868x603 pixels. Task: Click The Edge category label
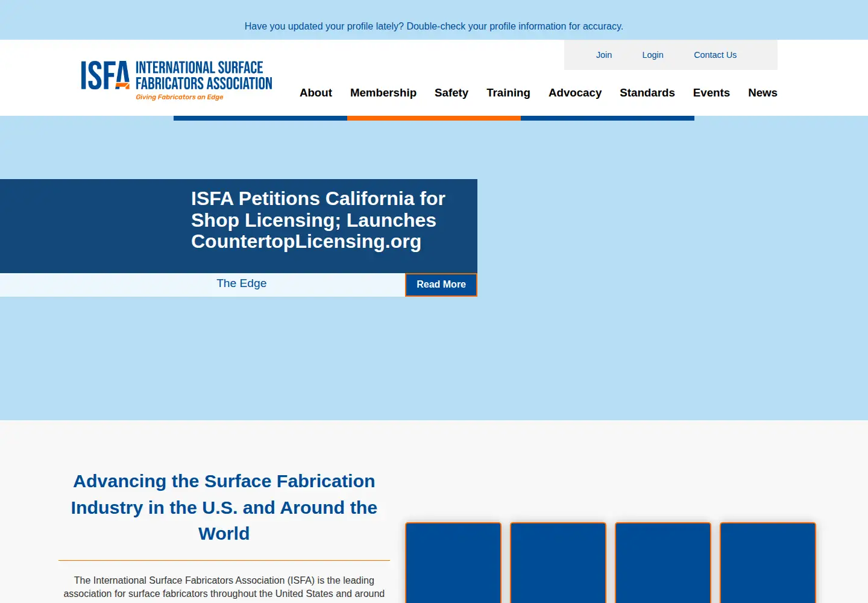pos(241,283)
